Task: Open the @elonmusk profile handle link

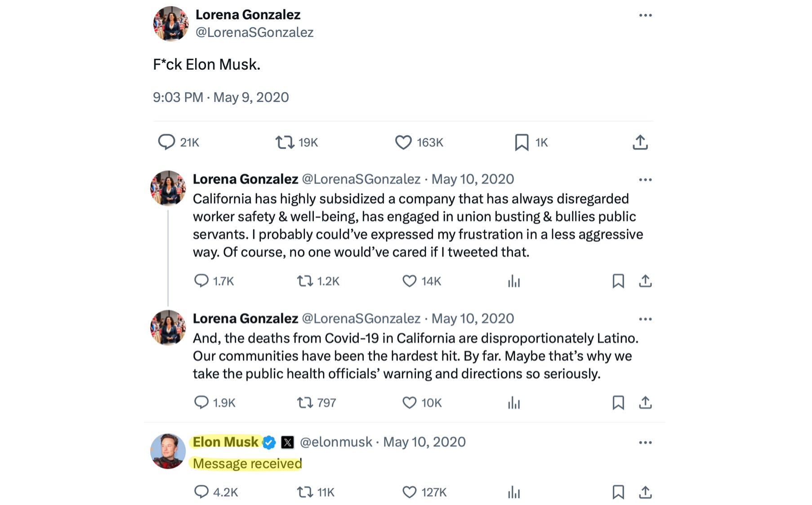Action: [x=336, y=442]
